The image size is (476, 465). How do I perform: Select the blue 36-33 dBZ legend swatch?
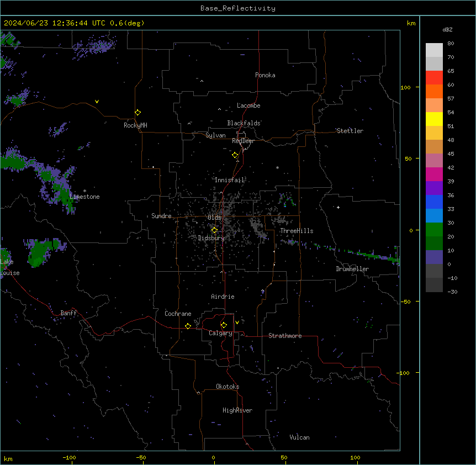tap(434, 202)
